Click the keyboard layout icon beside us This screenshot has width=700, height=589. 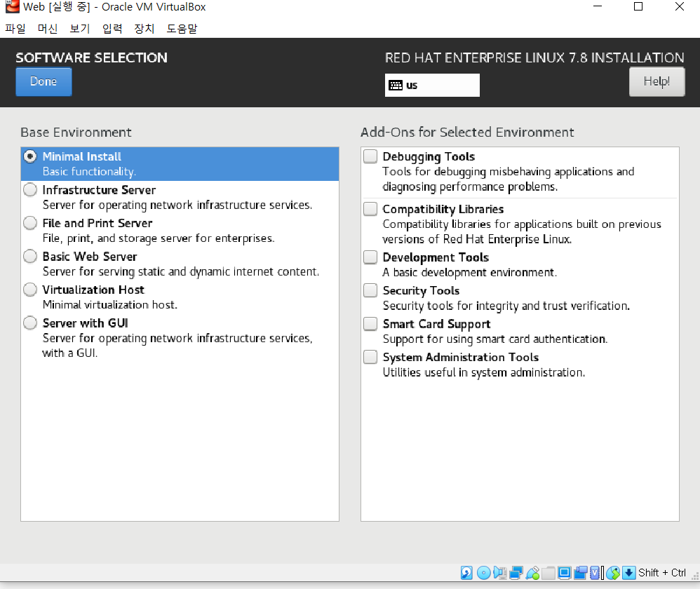tap(396, 86)
